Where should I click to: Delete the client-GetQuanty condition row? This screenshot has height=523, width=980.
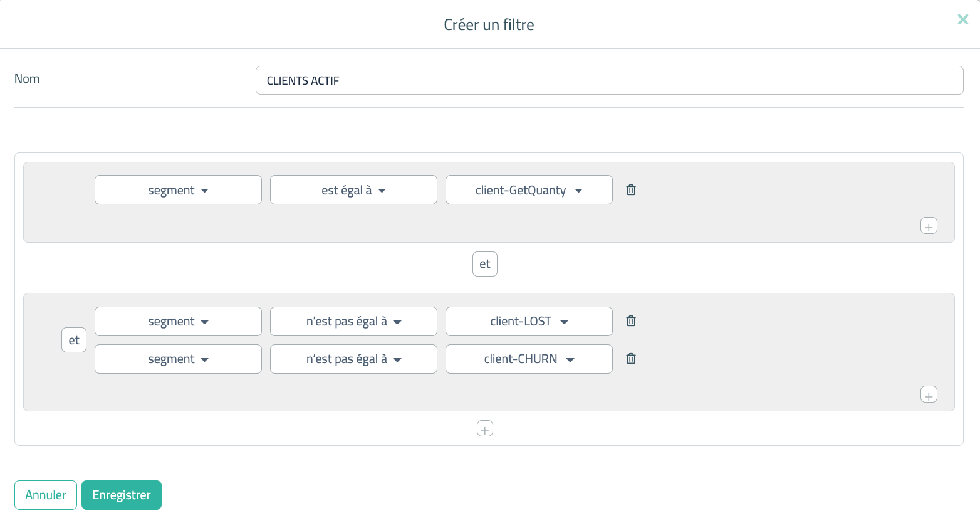point(631,190)
